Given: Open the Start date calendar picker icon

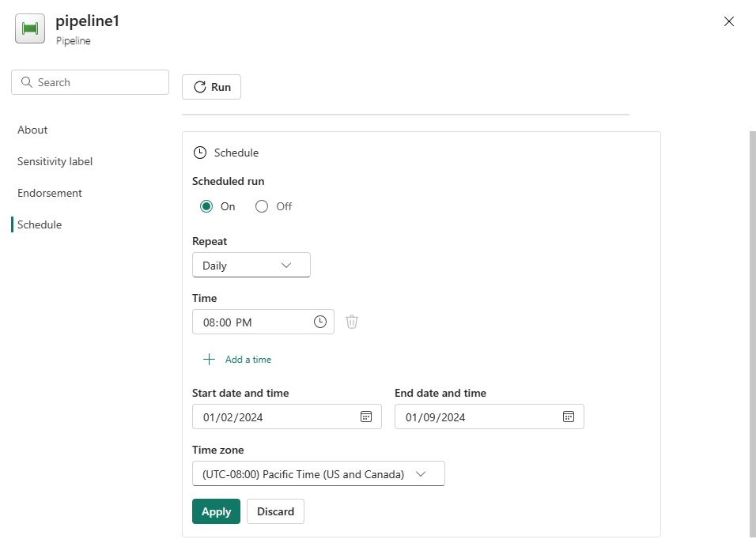Looking at the screenshot, I should (x=366, y=417).
